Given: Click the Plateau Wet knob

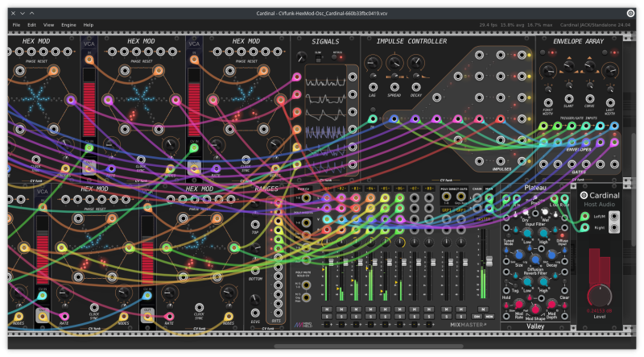Looking at the screenshot, I should tap(545, 213).
